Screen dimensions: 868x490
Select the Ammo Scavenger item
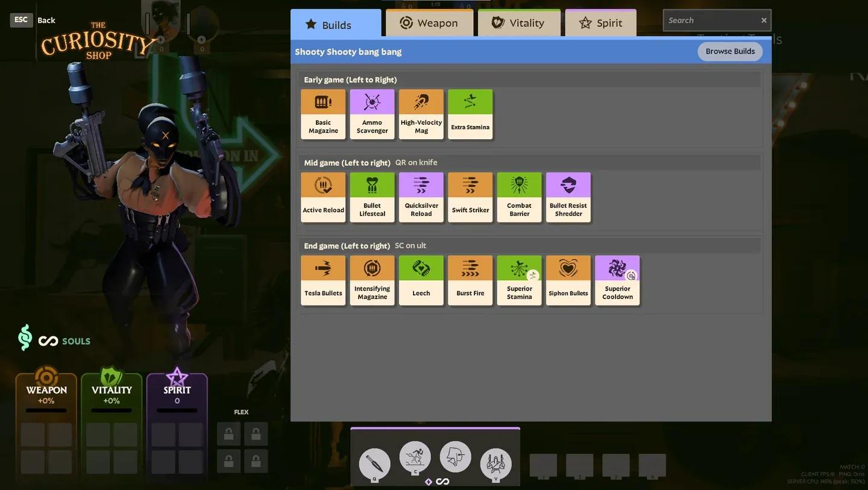click(x=372, y=115)
